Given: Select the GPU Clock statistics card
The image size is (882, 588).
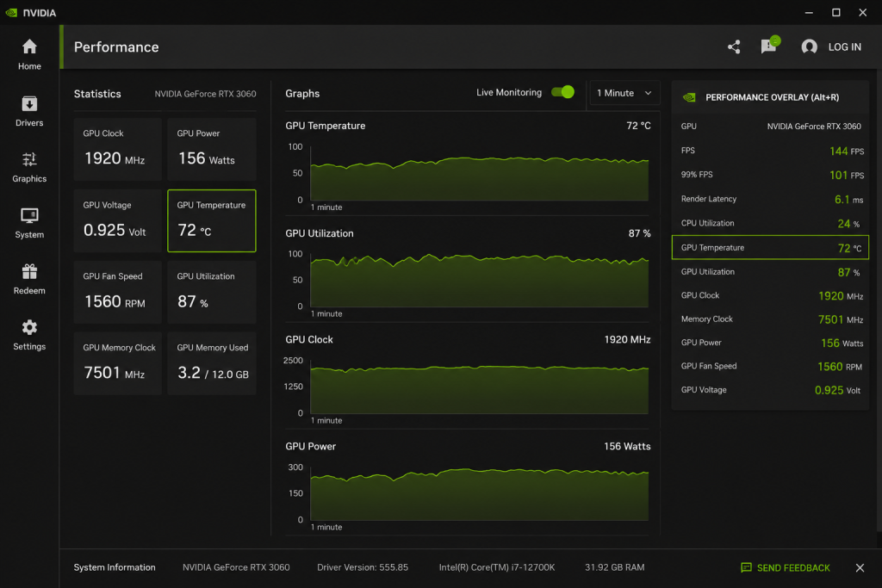Looking at the screenshot, I should point(117,149).
